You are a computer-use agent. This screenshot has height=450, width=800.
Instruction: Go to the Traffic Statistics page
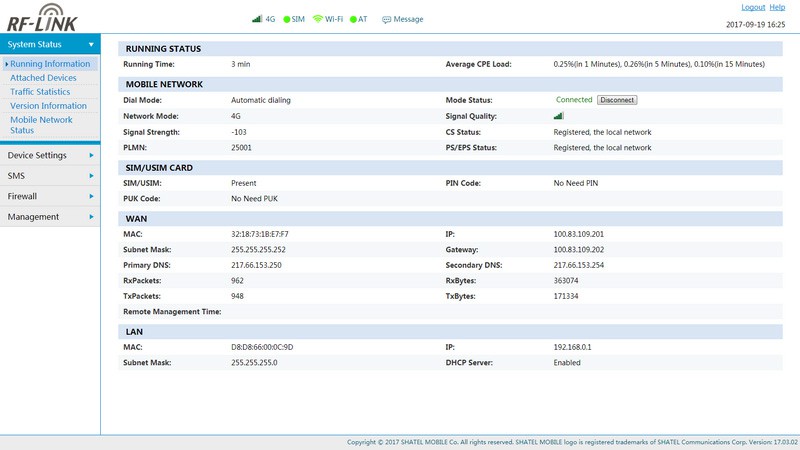[x=40, y=92]
